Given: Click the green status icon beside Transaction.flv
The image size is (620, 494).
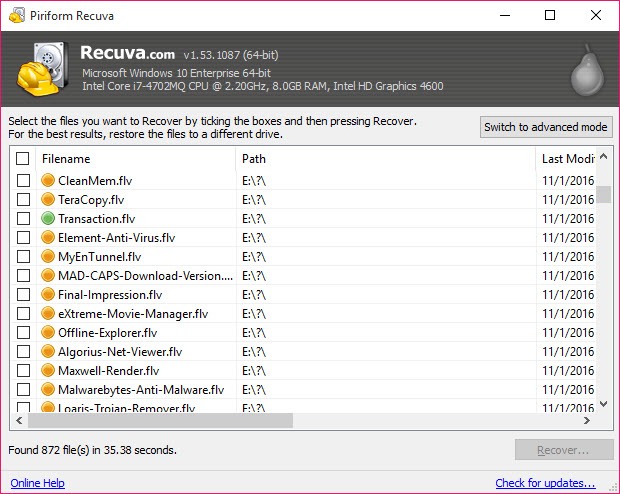Looking at the screenshot, I should [47, 219].
